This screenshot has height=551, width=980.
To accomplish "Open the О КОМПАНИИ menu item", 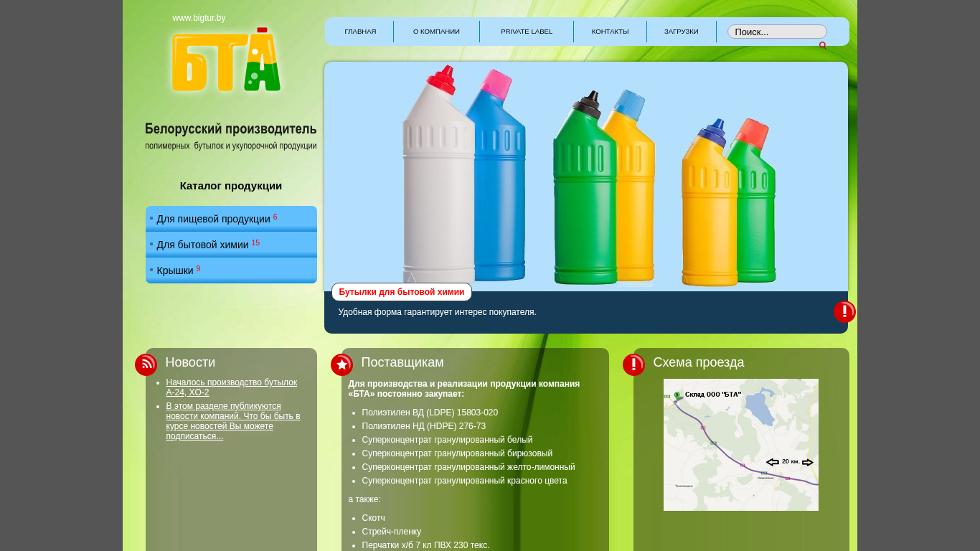I will [x=436, y=32].
